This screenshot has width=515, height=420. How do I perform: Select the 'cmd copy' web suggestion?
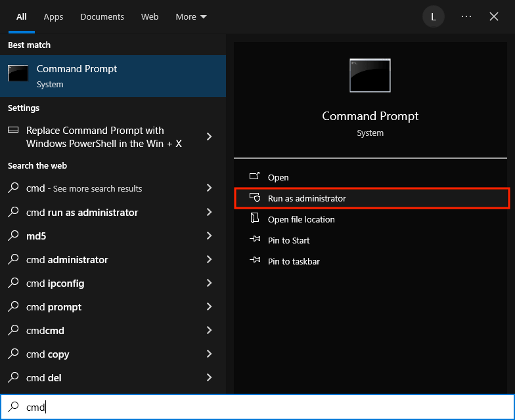(x=48, y=354)
